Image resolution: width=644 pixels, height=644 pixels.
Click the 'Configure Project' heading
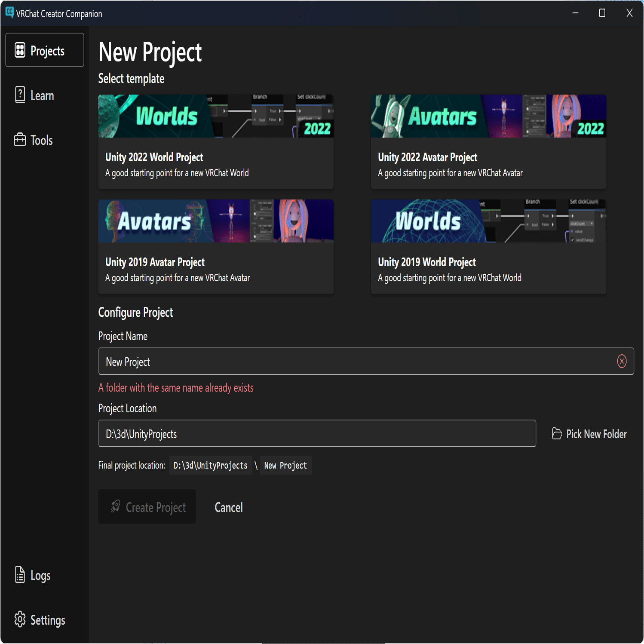135,313
